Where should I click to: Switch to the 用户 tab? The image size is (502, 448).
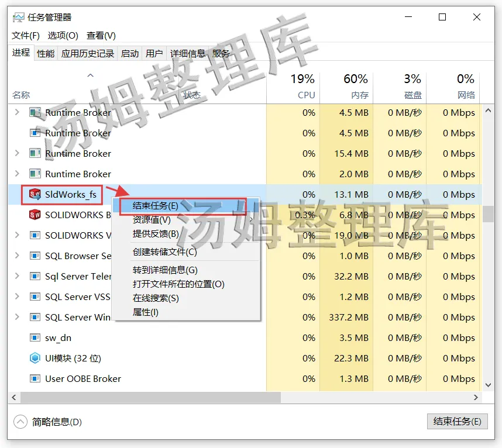[154, 53]
